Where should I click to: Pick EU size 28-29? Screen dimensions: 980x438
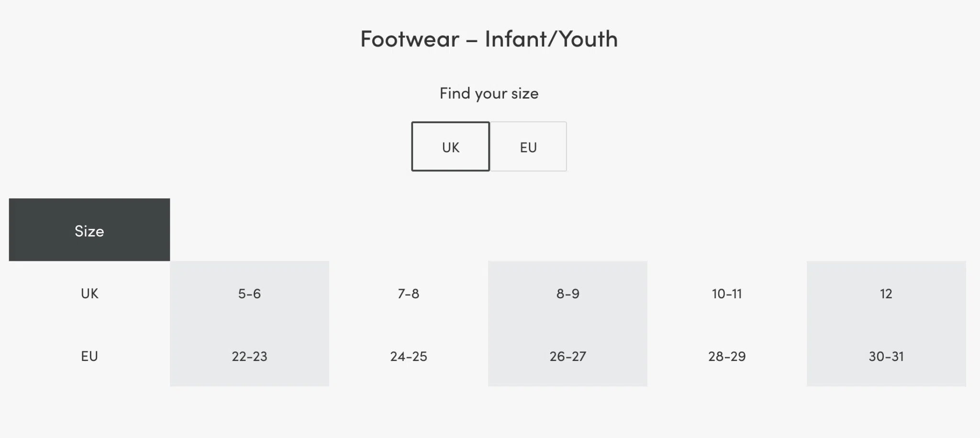coord(727,356)
